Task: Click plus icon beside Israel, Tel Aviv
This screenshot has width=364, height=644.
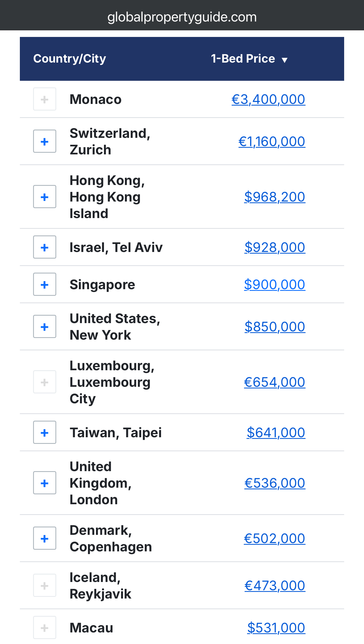Action: click(45, 247)
